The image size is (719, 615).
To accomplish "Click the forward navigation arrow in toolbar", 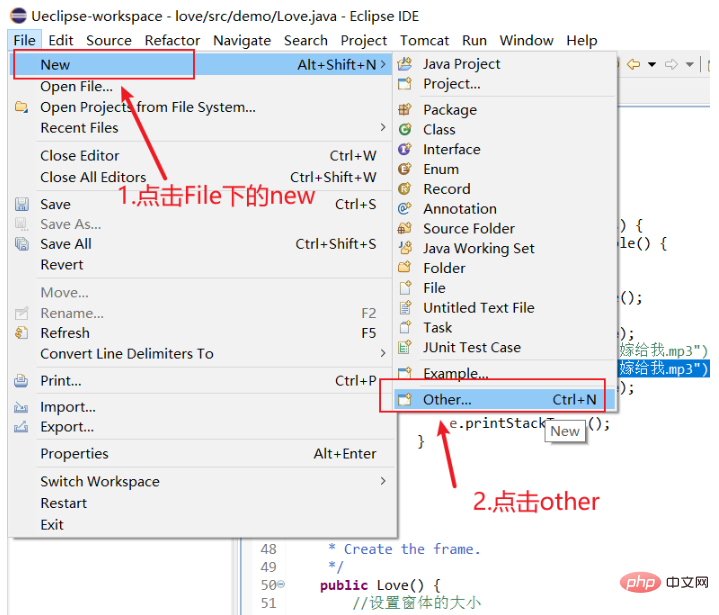I will (x=671, y=64).
